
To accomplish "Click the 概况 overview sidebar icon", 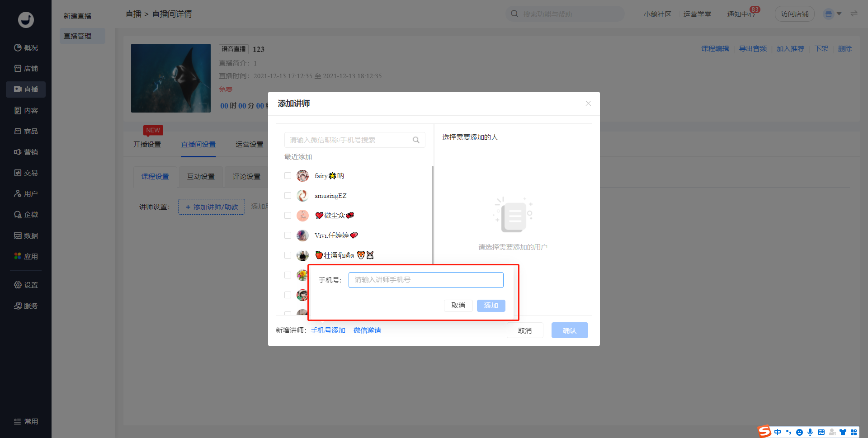I will tap(18, 47).
